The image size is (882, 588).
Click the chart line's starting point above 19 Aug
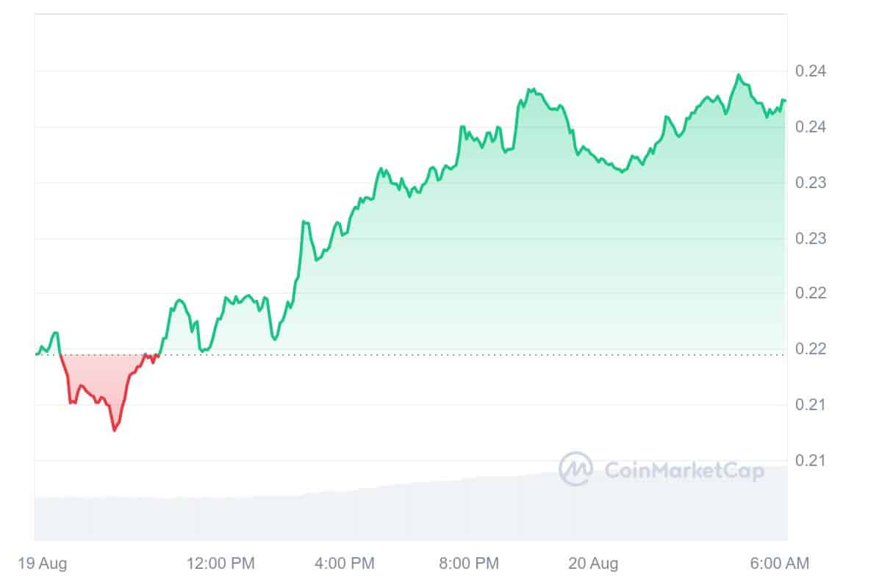[36, 354]
